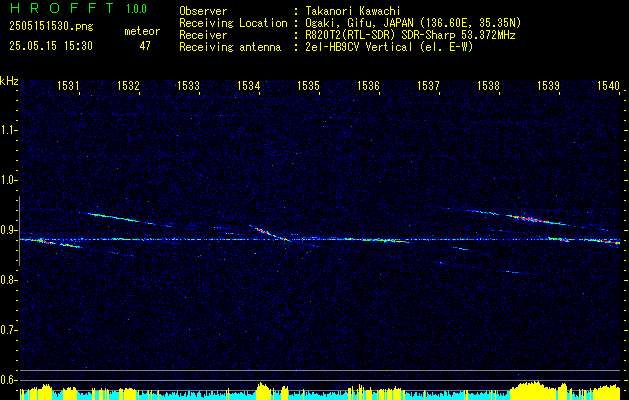Click the 1540 time axis marker
The image size is (629, 400).
pyautogui.click(x=608, y=85)
